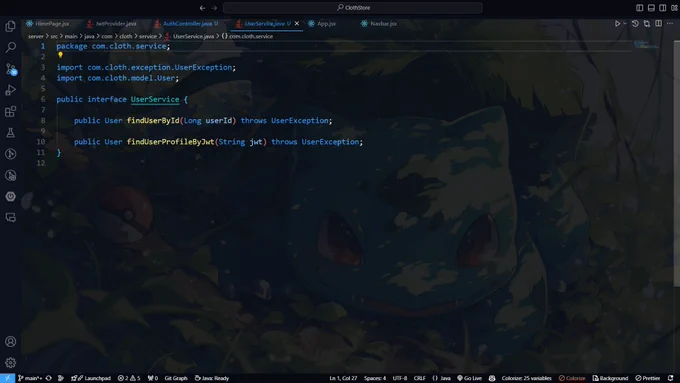Viewport: 680px width, 383px height.
Task: Open the Run and Debug view
Action: (x=10, y=90)
